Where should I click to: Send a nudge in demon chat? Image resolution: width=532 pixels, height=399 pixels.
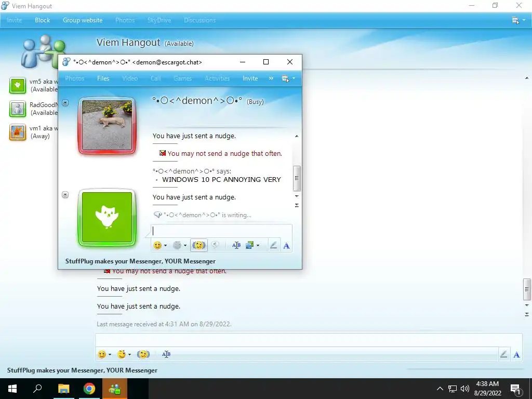click(199, 245)
